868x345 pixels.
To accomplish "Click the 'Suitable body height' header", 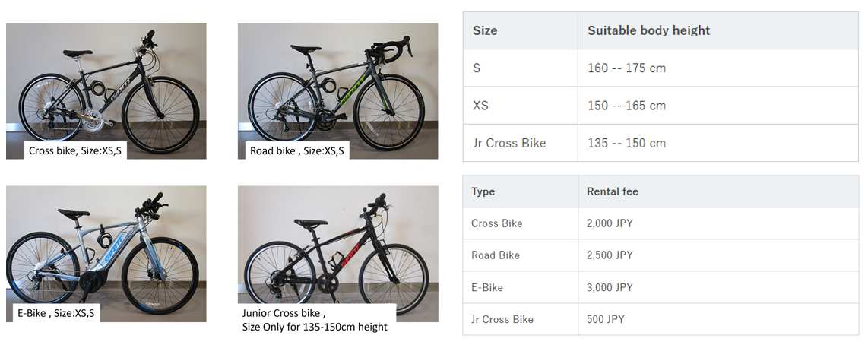I will coord(648,30).
